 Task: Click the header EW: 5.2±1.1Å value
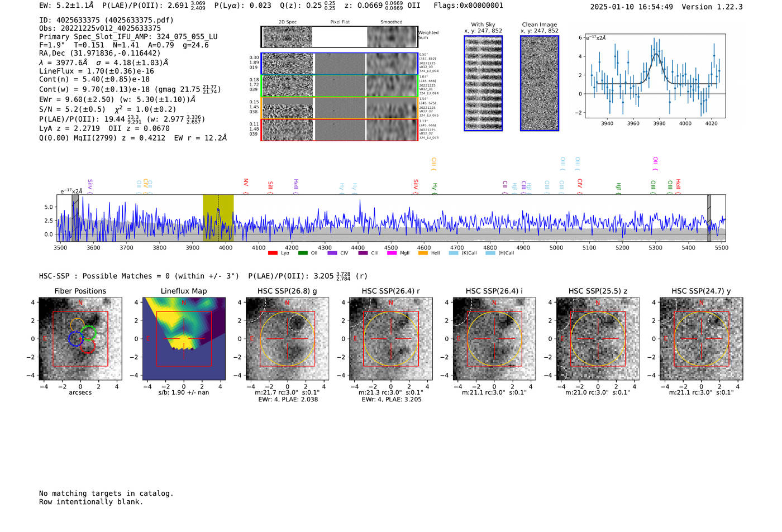pyautogui.click(x=66, y=6)
